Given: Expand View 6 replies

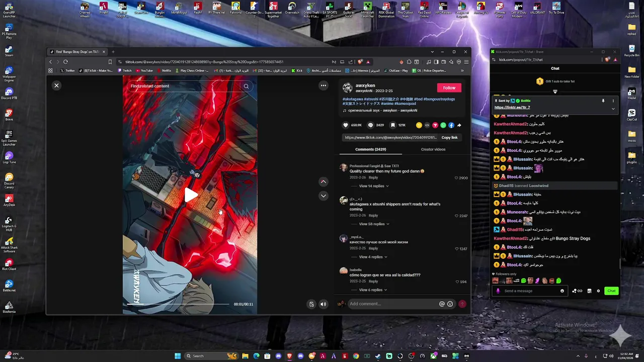Looking at the screenshot, I should [x=373, y=290].
